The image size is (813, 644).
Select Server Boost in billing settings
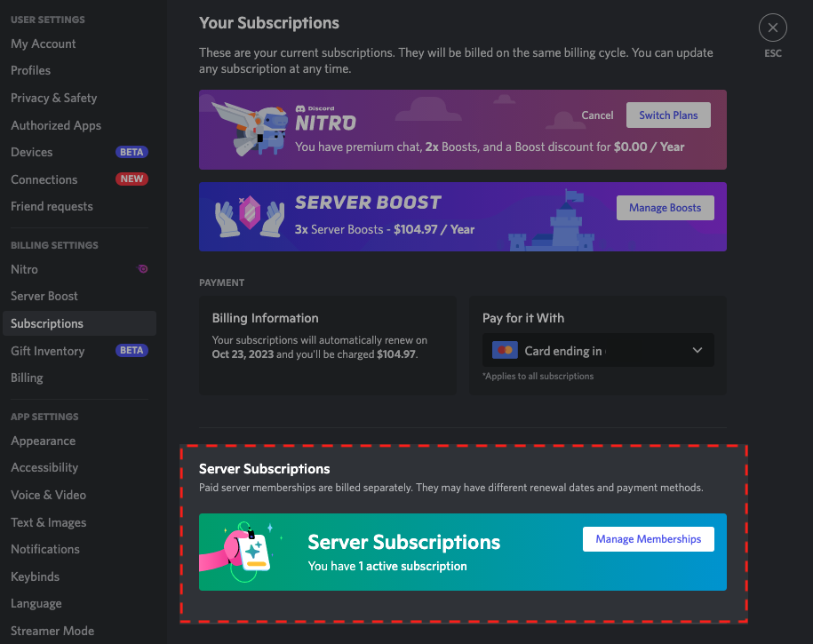click(44, 296)
